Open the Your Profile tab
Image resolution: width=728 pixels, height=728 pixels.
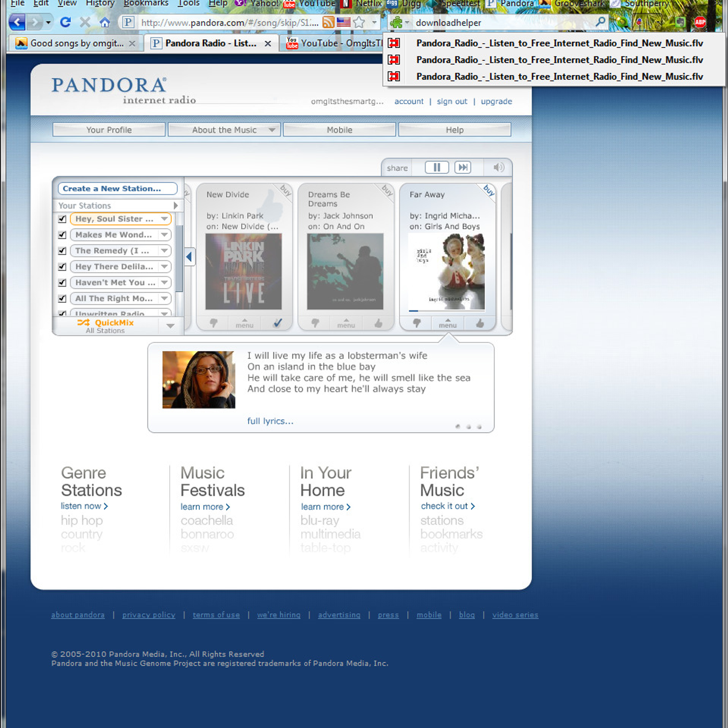tap(109, 130)
